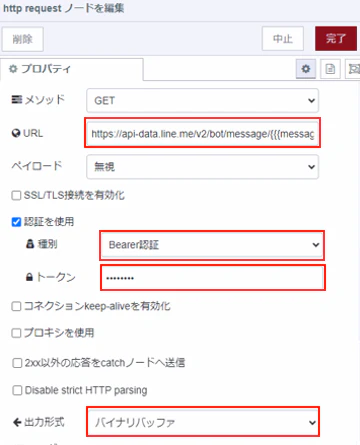Click the 出力形式 label text
Screen dimensions: 360x445
(x=44, y=422)
